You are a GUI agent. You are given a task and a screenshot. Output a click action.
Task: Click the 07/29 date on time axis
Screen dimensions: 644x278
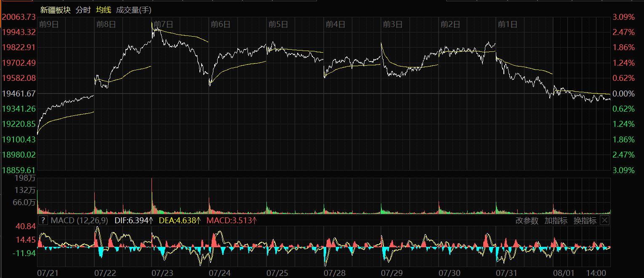point(391,273)
